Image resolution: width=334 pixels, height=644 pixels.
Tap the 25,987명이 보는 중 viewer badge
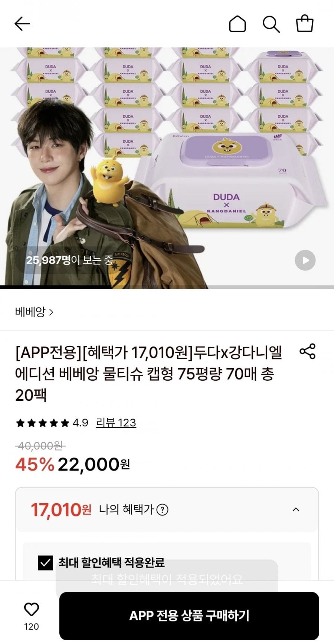pyautogui.click(x=69, y=260)
